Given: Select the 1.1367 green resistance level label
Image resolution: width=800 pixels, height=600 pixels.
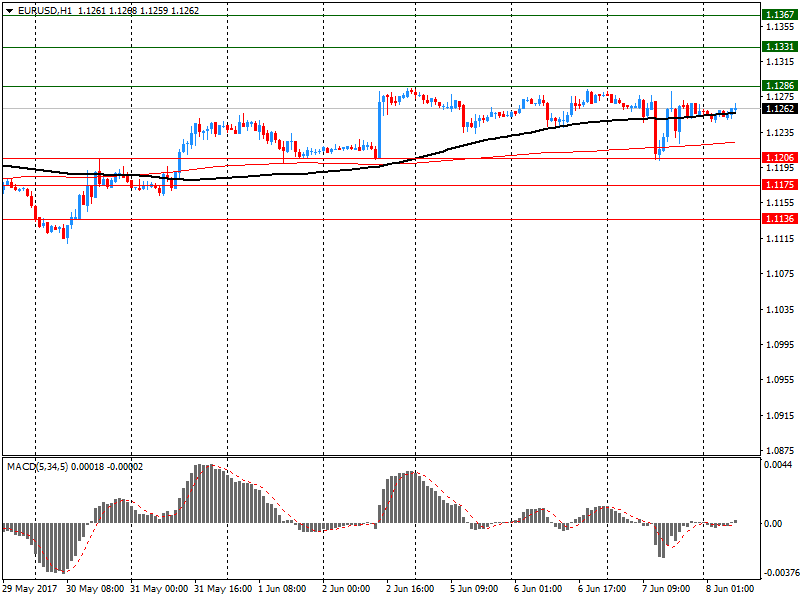Looking at the screenshot, I should 780,15.
